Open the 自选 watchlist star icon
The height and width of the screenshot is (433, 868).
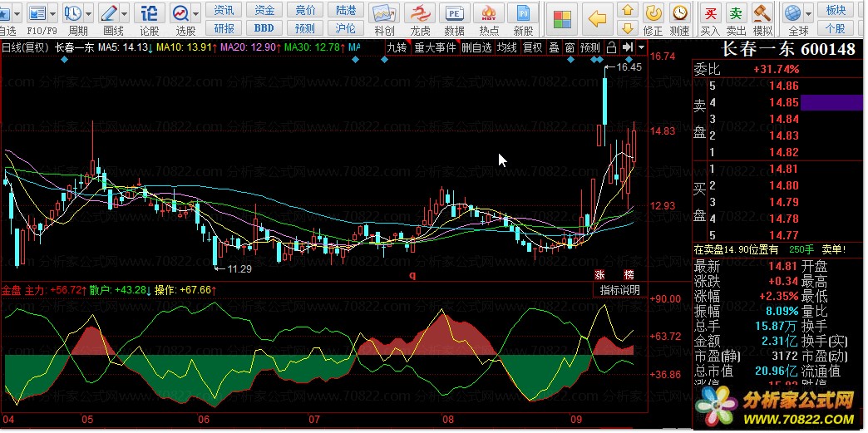(x=6, y=12)
